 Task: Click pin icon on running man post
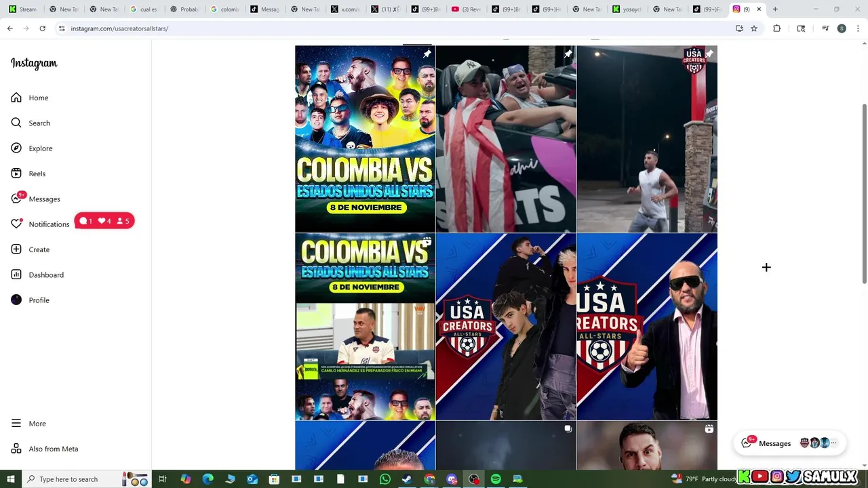pyautogui.click(x=709, y=54)
